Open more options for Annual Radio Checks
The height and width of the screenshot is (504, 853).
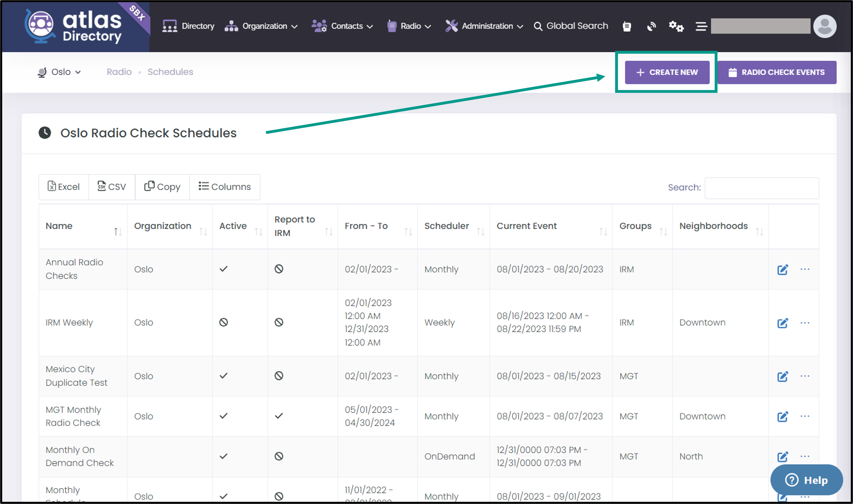(x=805, y=269)
